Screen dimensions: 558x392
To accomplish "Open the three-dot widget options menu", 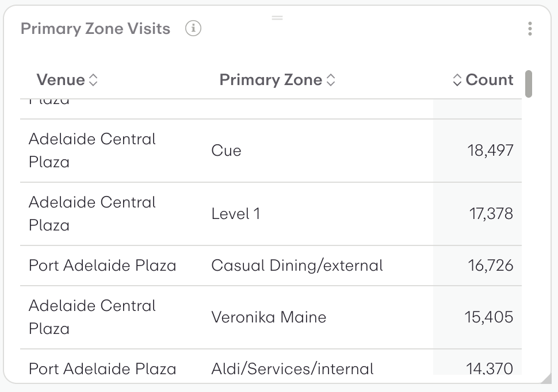I will (x=529, y=29).
